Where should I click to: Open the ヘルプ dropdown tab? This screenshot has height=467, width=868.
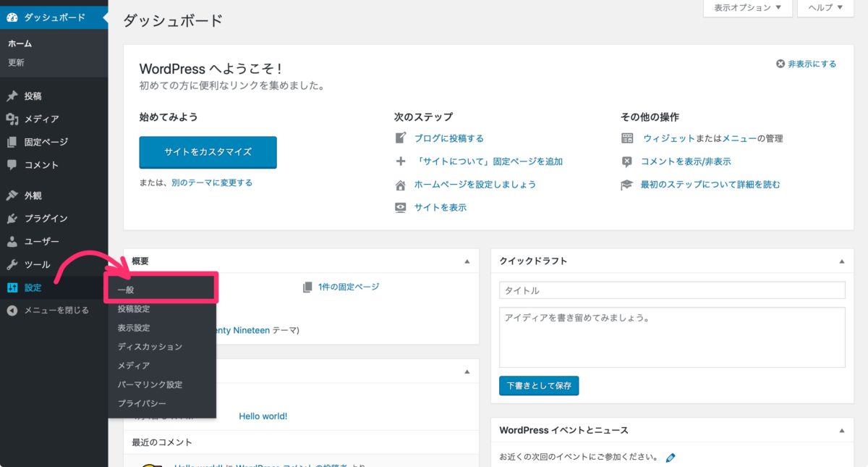click(825, 8)
